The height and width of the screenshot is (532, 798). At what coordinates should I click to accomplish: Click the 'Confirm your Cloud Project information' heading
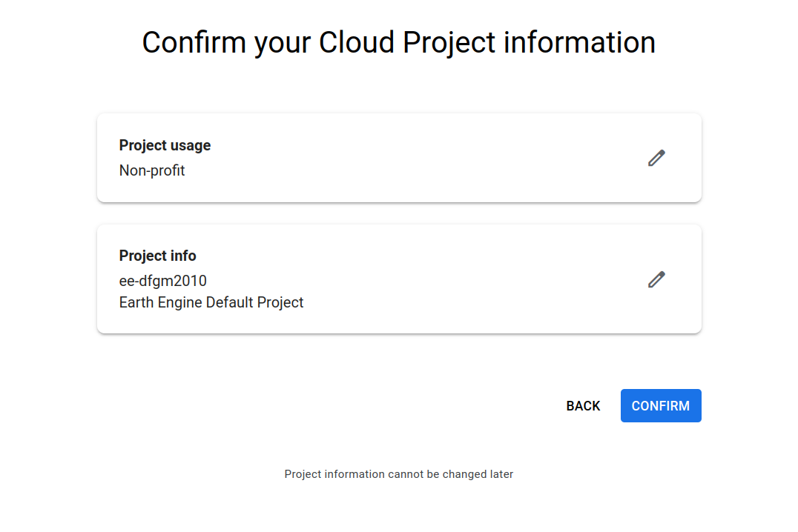point(399,42)
